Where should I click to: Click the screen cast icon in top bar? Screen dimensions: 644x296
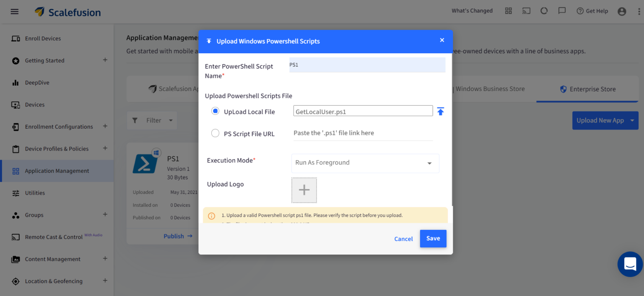click(x=526, y=11)
